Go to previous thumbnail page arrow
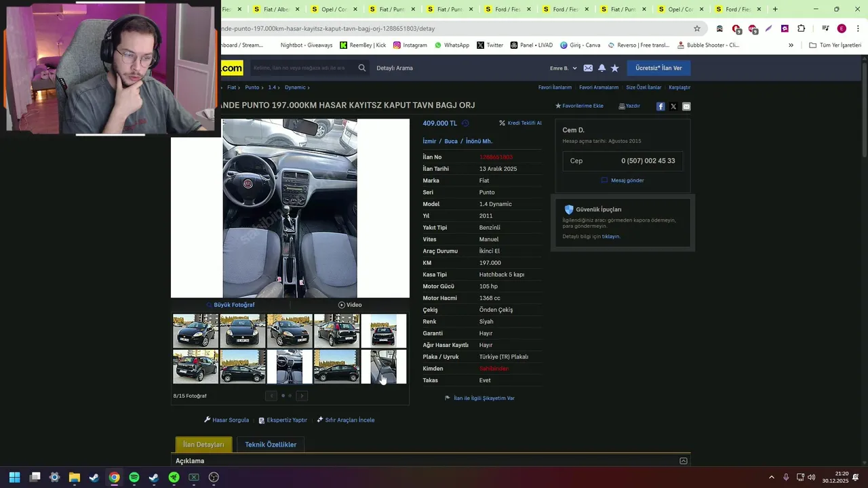868x488 pixels. 271,396
